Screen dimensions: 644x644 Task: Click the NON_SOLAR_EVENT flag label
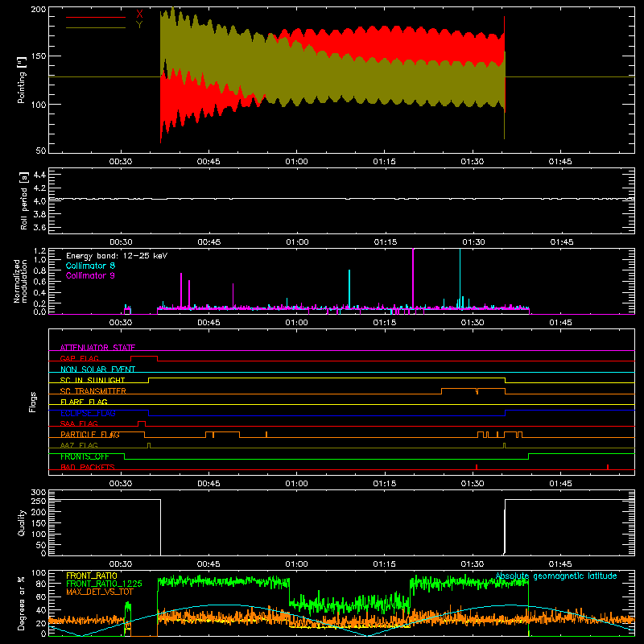[97, 369]
